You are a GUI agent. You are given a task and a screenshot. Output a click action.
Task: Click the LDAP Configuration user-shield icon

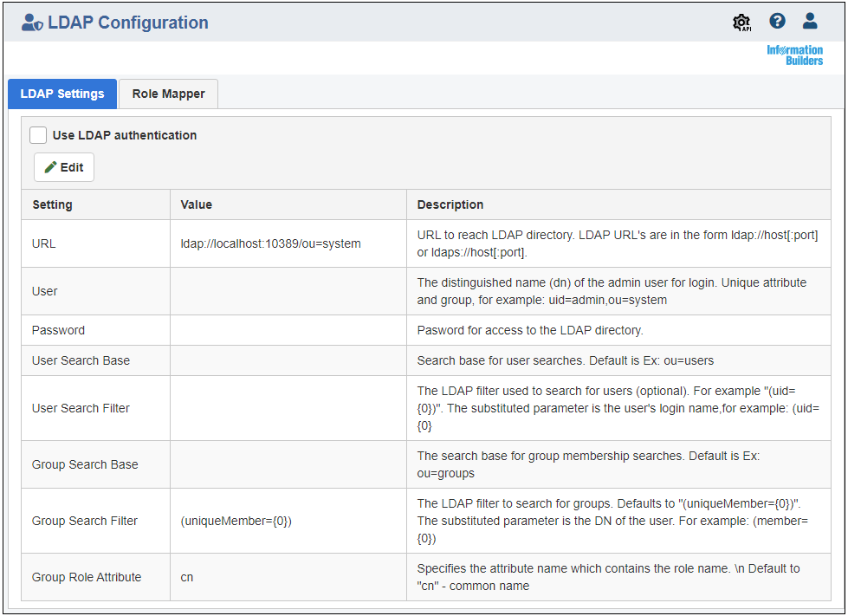point(32,23)
